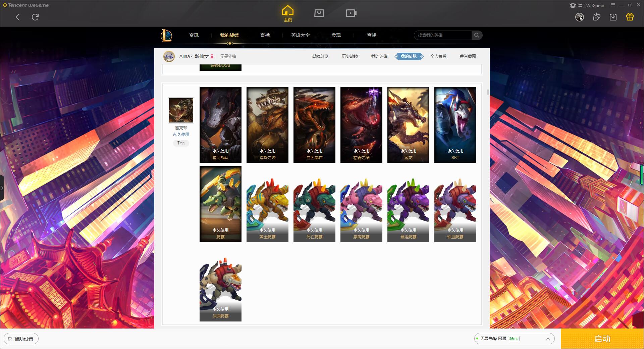Open the 猛龙 skin card

click(408, 125)
